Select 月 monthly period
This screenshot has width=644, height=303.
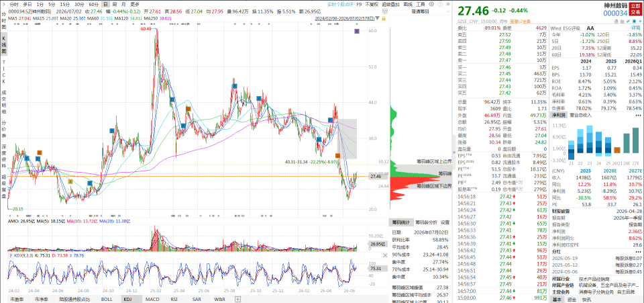click(123, 4)
